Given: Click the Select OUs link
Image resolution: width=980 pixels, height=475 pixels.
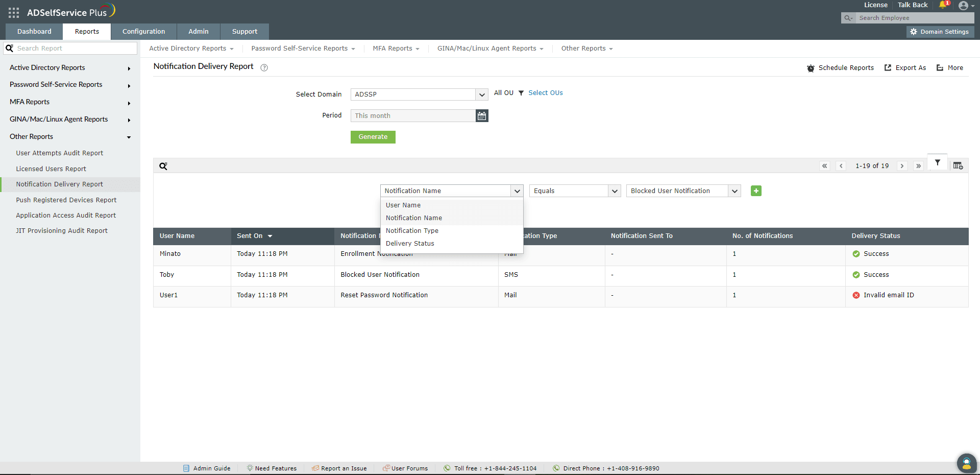Looking at the screenshot, I should (x=546, y=92).
